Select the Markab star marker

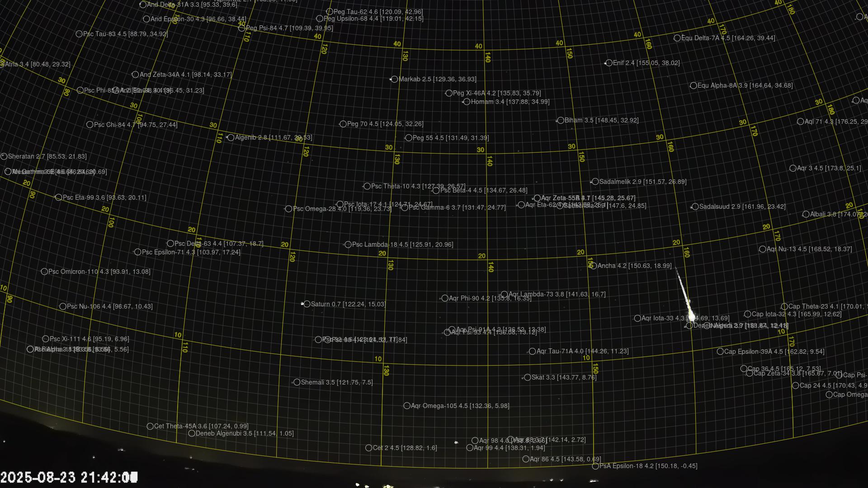pos(394,79)
